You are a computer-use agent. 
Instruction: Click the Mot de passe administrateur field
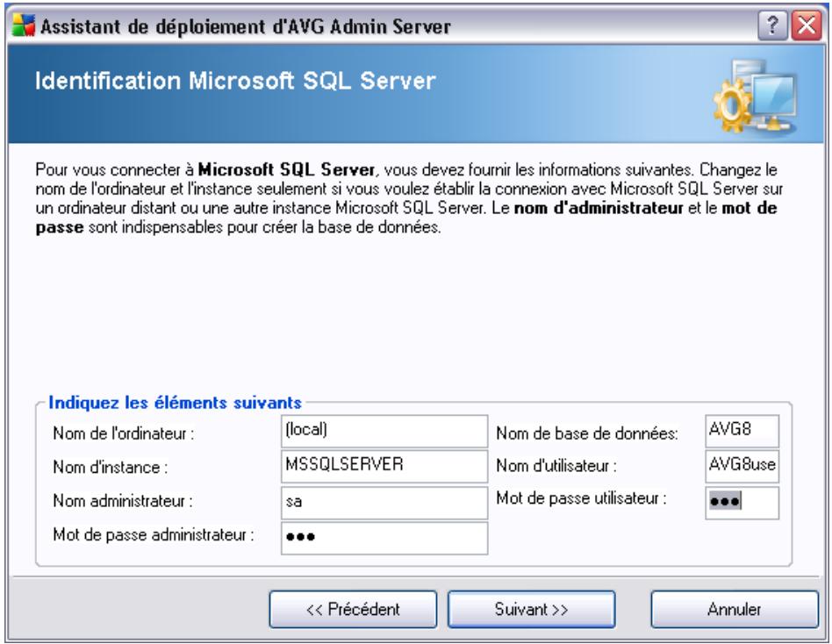(384, 538)
